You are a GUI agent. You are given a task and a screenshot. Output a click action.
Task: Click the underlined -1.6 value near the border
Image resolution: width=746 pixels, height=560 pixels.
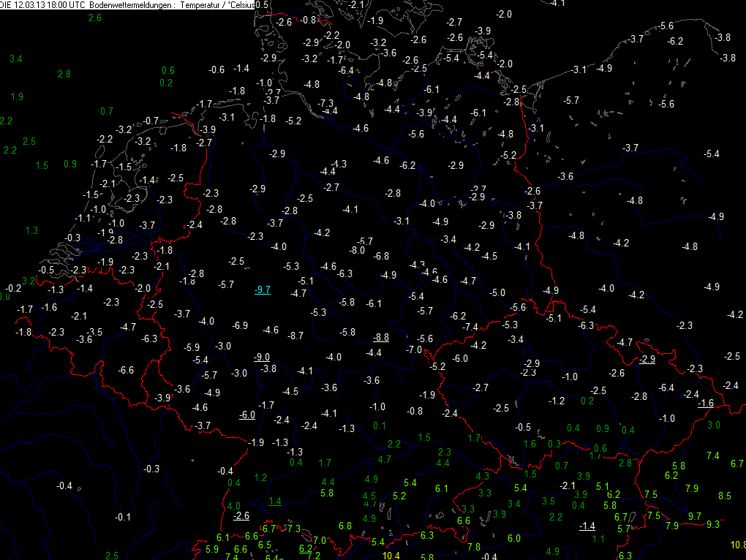[x=706, y=403]
